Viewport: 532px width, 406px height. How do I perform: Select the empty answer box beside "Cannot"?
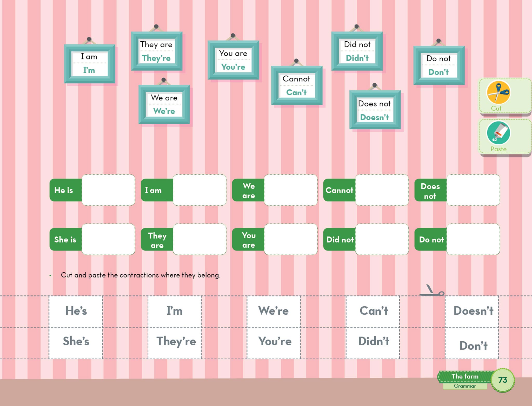click(x=382, y=190)
